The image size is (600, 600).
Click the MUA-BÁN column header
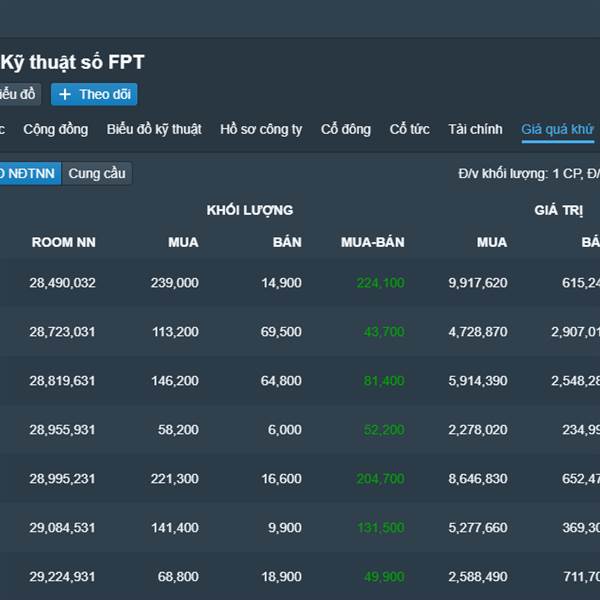tap(372, 242)
